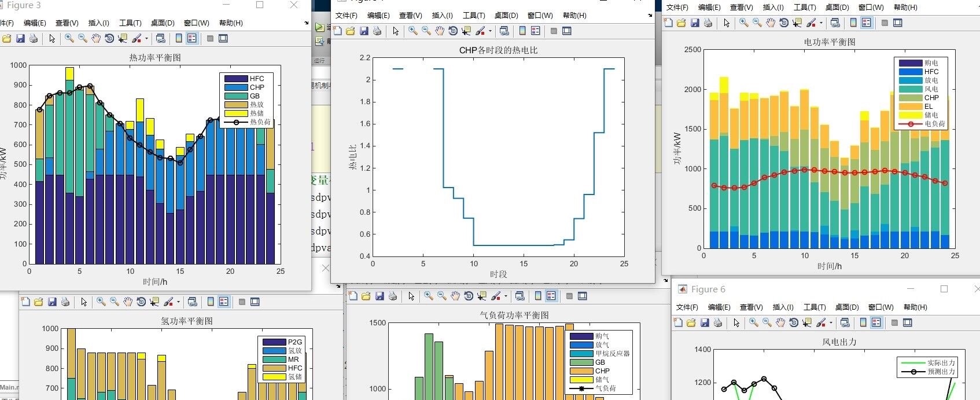The height and width of the screenshot is (400, 980).
Task: Minimize the Figure 3 window
Action: tap(226, 5)
